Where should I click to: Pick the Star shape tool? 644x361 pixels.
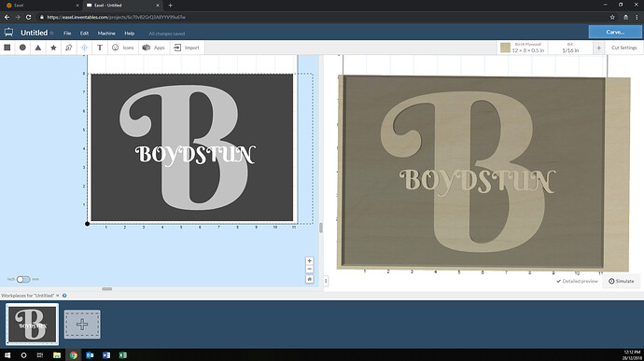tap(53, 48)
